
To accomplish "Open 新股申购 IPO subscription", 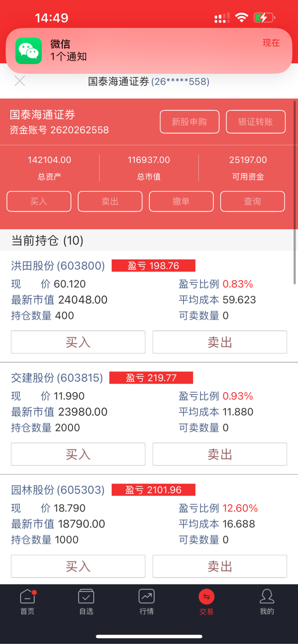I will click(x=189, y=122).
